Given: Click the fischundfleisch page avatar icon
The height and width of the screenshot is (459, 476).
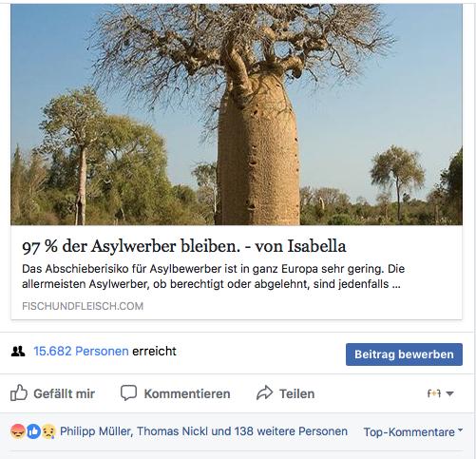Looking at the screenshot, I should (434, 393).
